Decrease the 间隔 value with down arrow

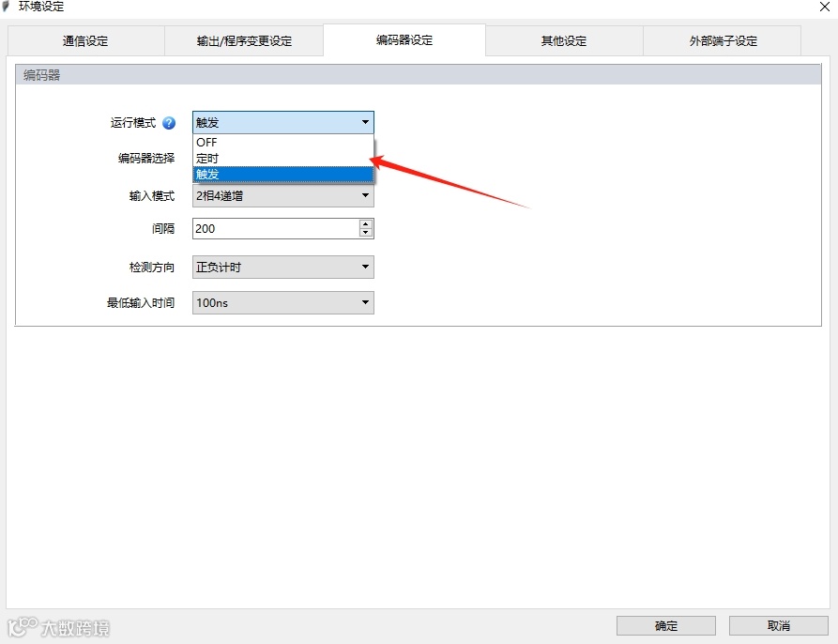click(366, 233)
